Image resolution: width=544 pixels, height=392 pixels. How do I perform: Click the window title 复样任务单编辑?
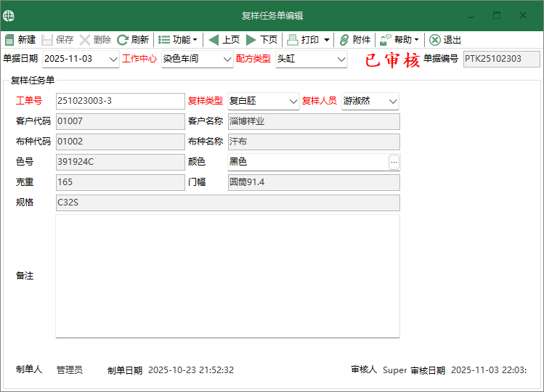tap(272, 16)
